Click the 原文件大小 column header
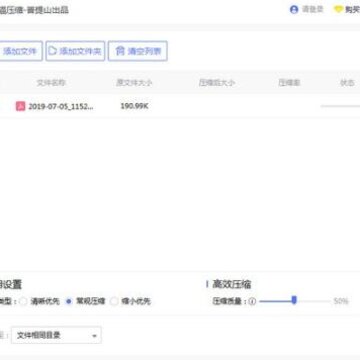The width and height of the screenshot is (360, 360). click(x=134, y=83)
